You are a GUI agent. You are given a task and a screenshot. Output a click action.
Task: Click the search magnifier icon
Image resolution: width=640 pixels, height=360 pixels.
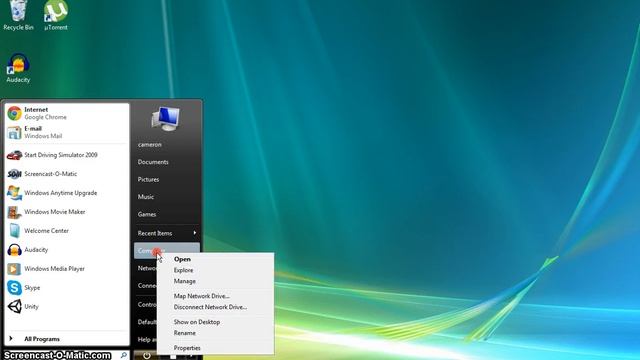[124, 356]
